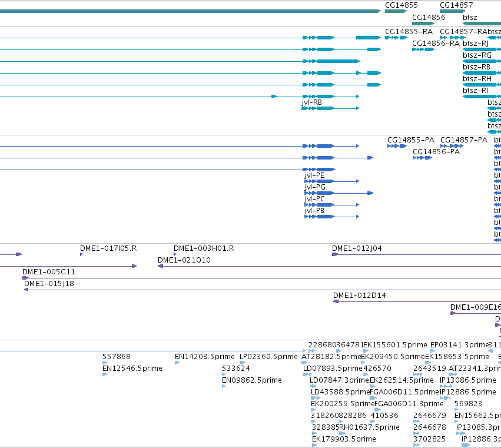Select EST feature 410536

click(373, 422)
